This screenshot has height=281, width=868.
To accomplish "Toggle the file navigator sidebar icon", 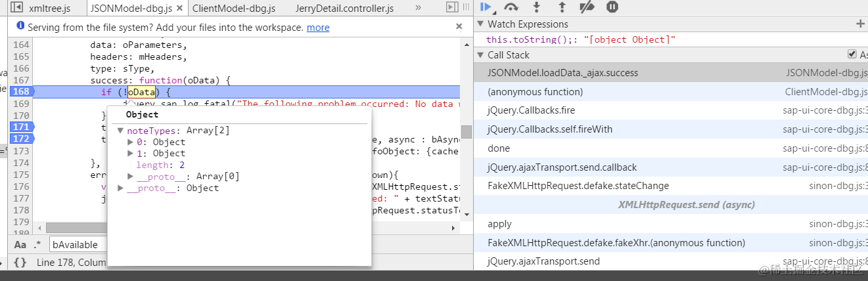I will pyautogui.click(x=17, y=8).
